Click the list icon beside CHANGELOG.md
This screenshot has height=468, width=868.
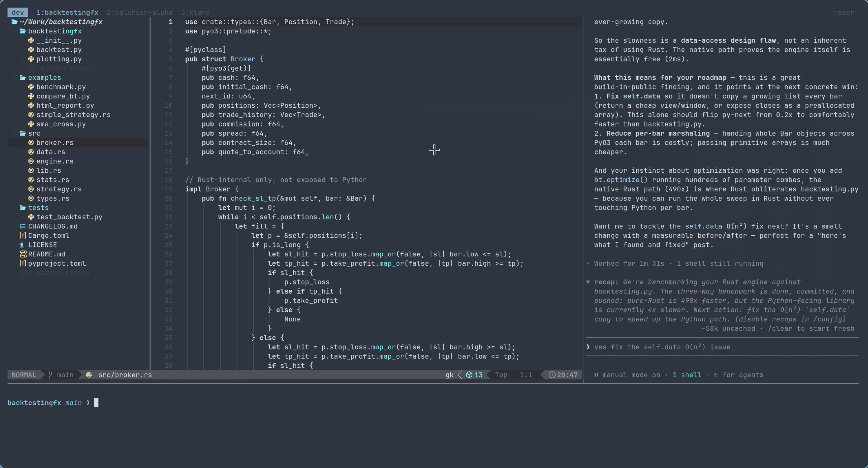tap(23, 226)
